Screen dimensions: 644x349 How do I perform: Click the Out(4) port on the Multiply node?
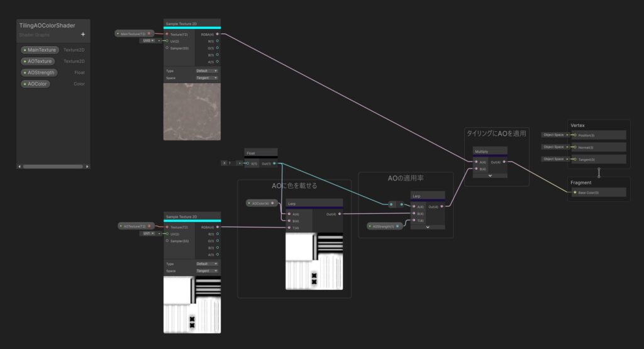504,162
